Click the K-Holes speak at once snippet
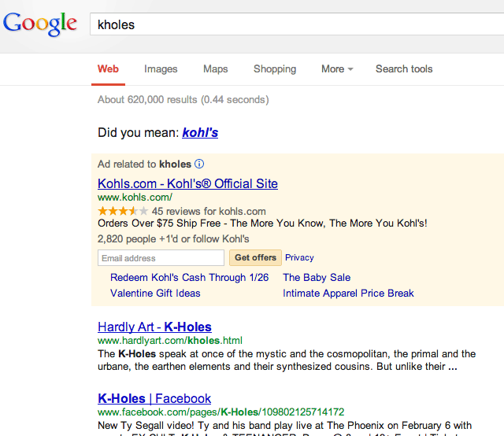The width and height of the screenshot is (504, 436). coord(287,360)
